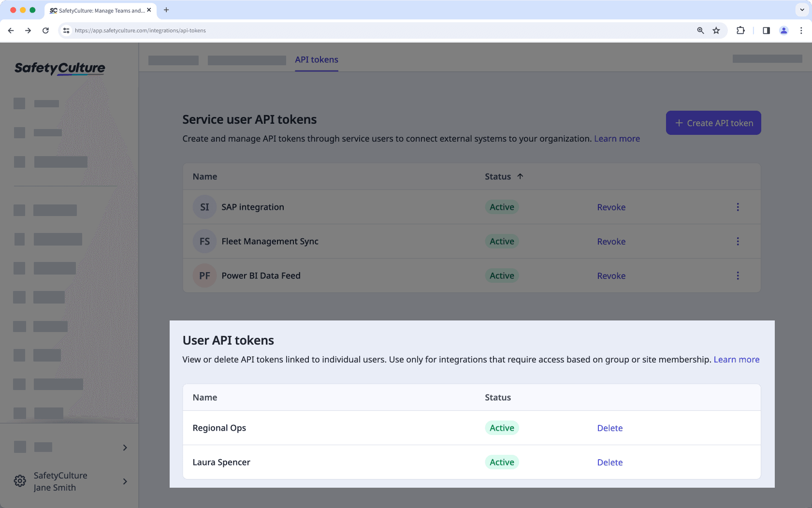Open settings via the gear beside Jane Smith
The image size is (812, 508).
tap(19, 481)
